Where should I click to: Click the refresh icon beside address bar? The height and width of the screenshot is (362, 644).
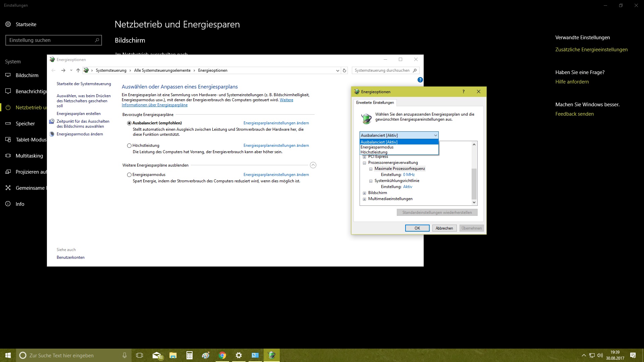(x=344, y=70)
